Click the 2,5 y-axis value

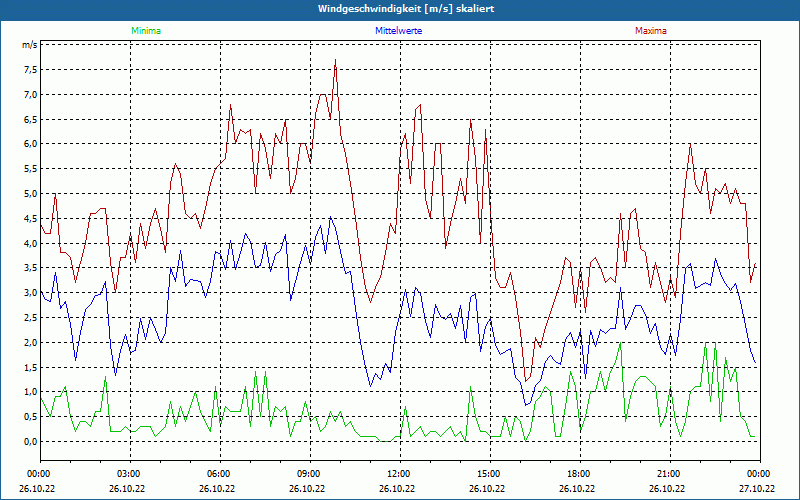pos(31,318)
